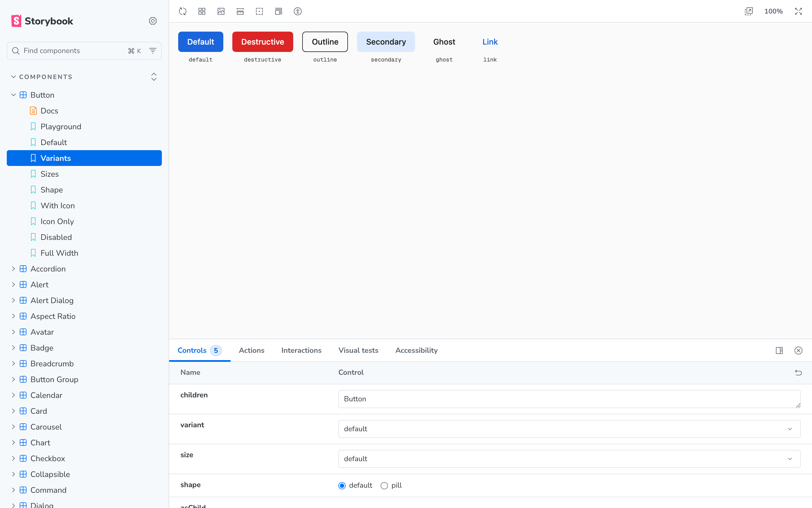Screen dimensions: 812x508
Task: Hide the addon panel with the X icon
Action: [x=798, y=351]
